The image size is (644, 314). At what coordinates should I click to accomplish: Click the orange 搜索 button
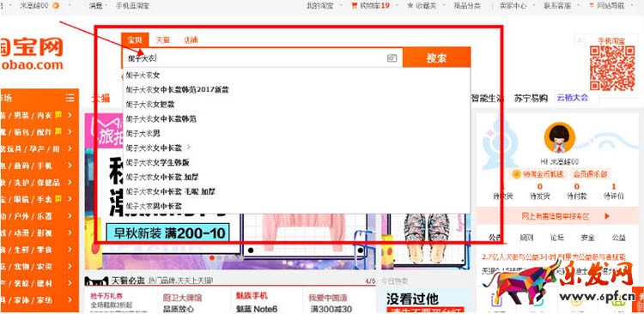pyautogui.click(x=436, y=57)
